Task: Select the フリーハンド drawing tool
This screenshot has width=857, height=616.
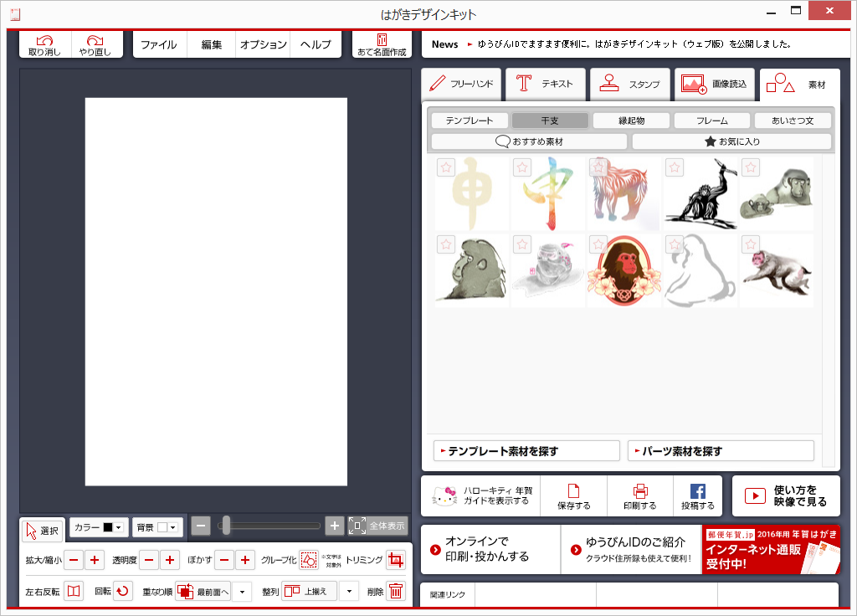Action: 461,84
